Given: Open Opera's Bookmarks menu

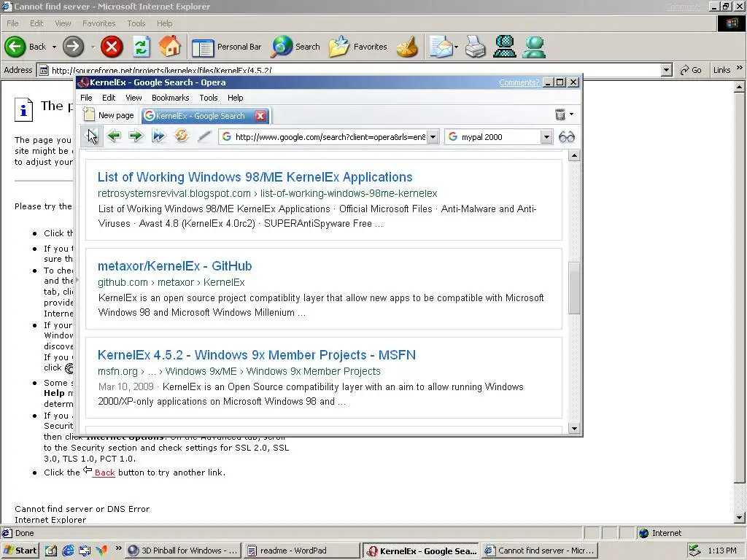Looking at the screenshot, I should (170, 98).
